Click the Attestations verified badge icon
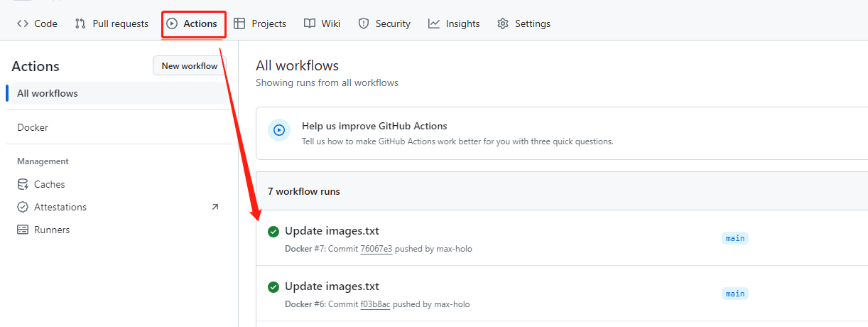 [23, 207]
